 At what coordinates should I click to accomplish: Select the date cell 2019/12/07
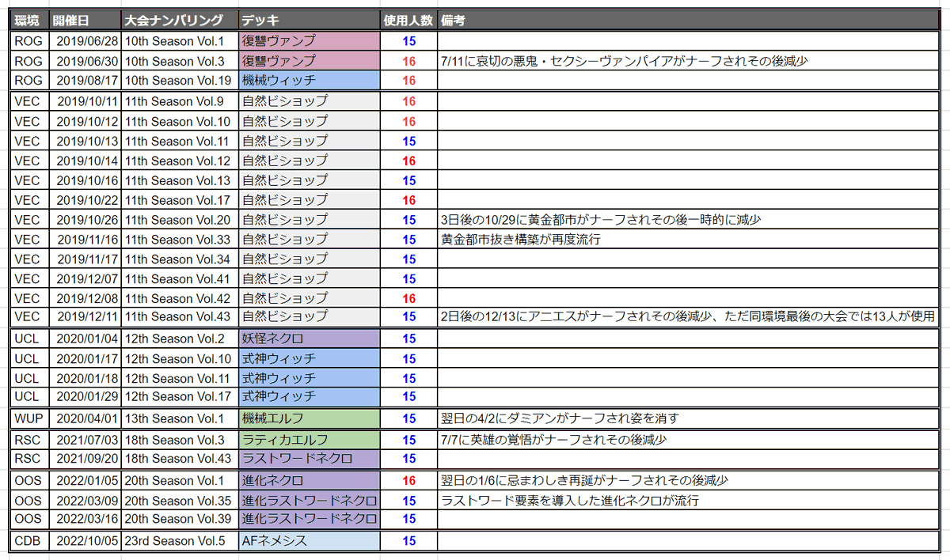tap(85, 278)
